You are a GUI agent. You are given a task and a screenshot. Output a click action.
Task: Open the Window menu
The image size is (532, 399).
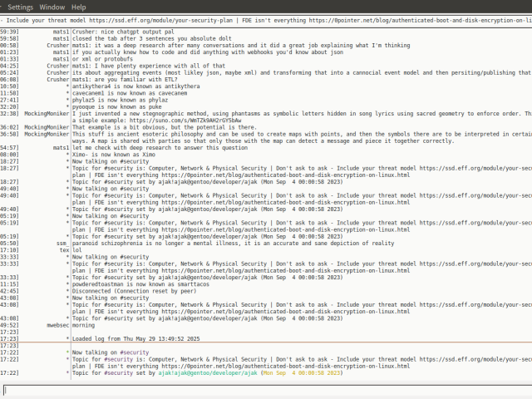[x=52, y=7]
